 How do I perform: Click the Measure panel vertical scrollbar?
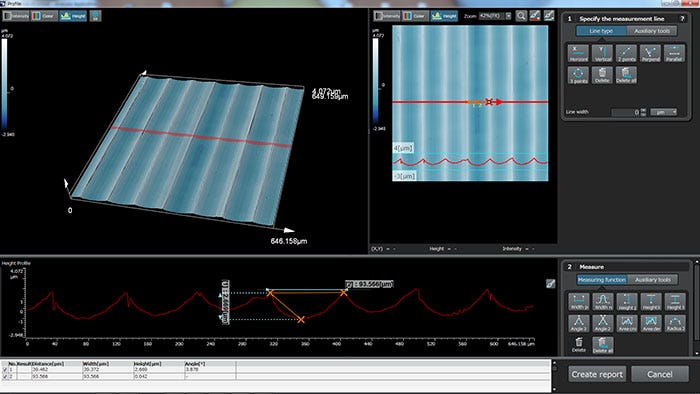click(696, 307)
